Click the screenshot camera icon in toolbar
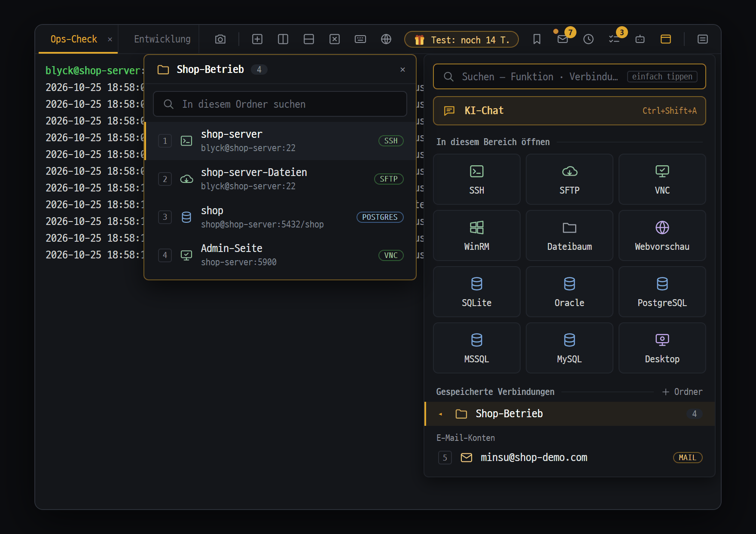This screenshot has height=534, width=756. 220,39
